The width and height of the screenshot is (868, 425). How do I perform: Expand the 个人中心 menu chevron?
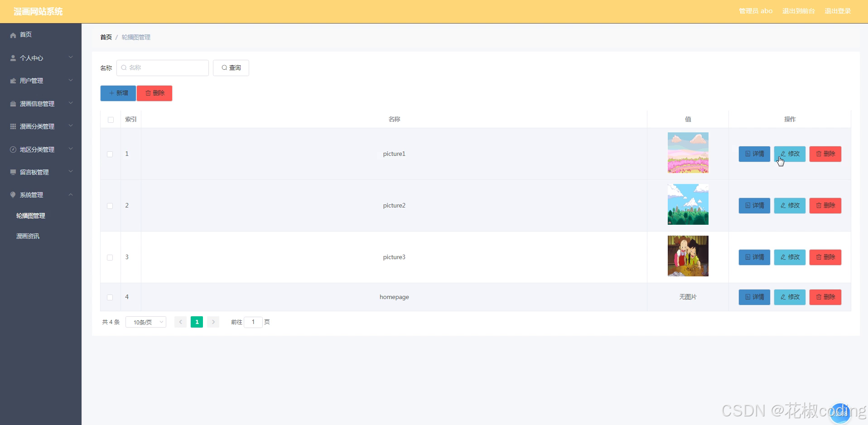click(x=71, y=58)
